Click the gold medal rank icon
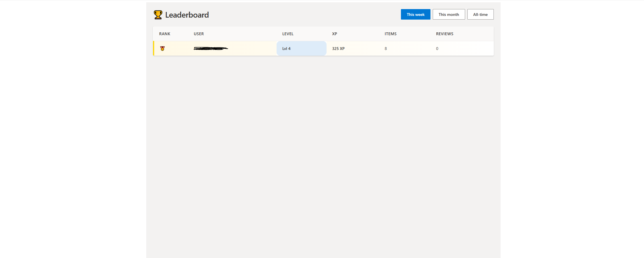 (x=162, y=48)
